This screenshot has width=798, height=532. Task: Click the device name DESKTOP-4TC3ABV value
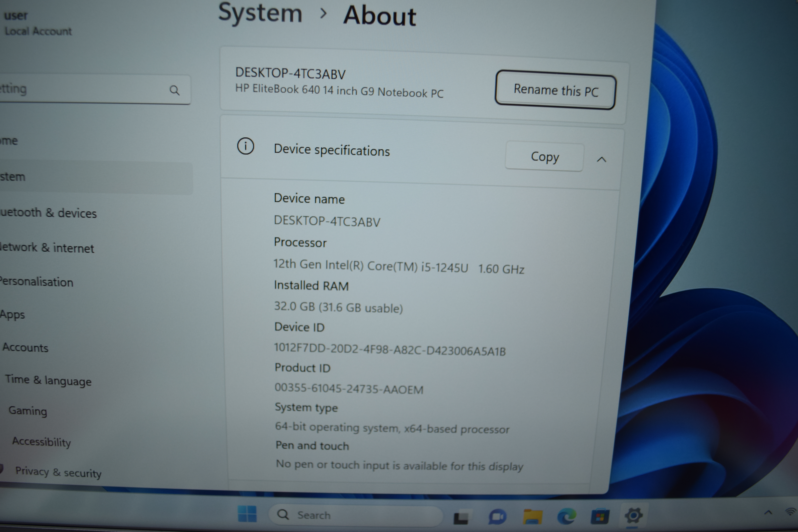pyautogui.click(x=327, y=221)
